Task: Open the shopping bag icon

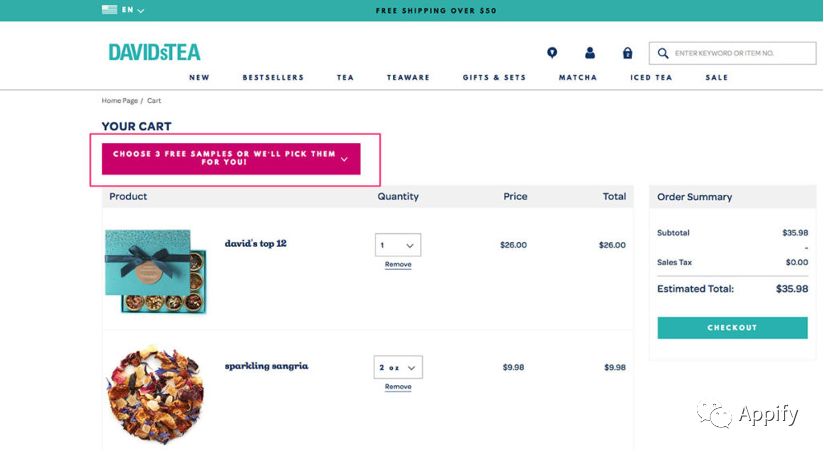Action: click(x=627, y=53)
